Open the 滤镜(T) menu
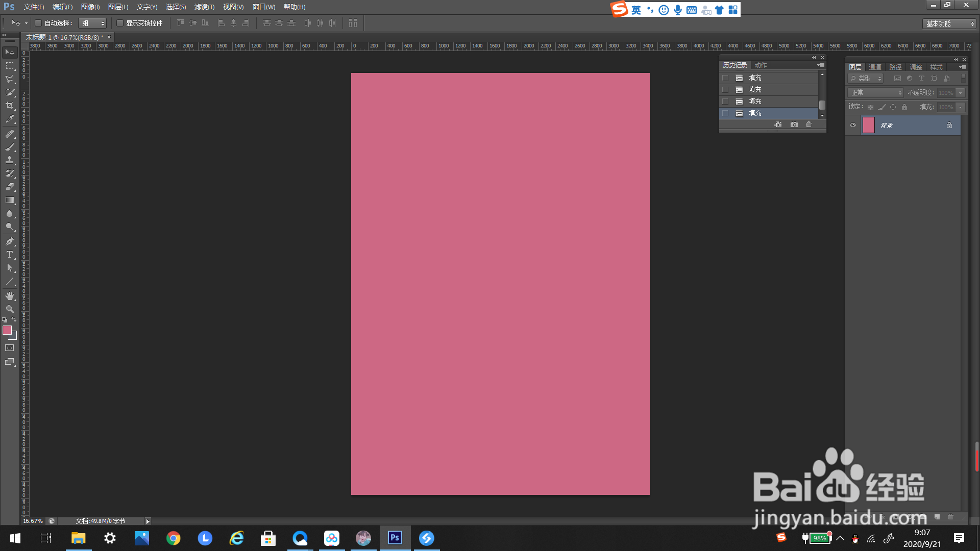980x551 pixels. 204,7
